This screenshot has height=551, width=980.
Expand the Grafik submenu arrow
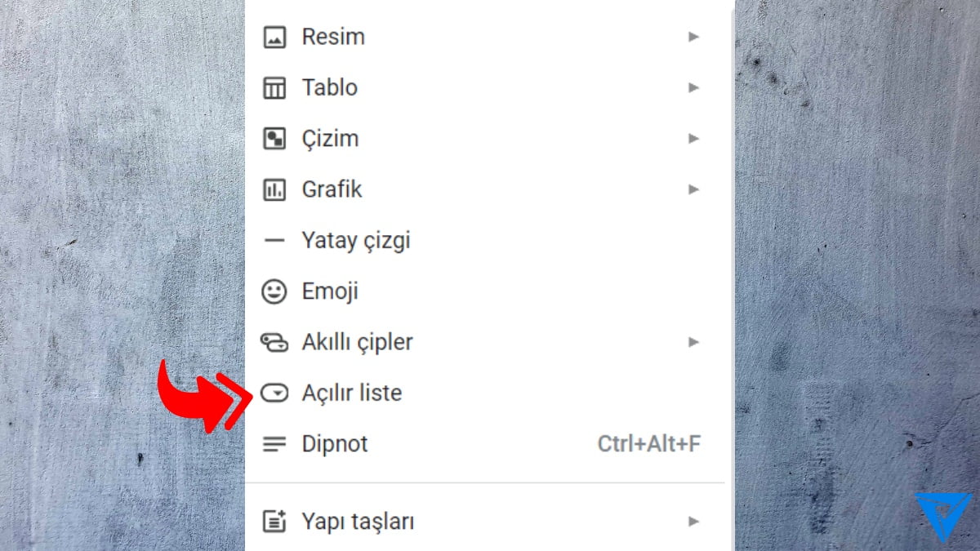[693, 189]
